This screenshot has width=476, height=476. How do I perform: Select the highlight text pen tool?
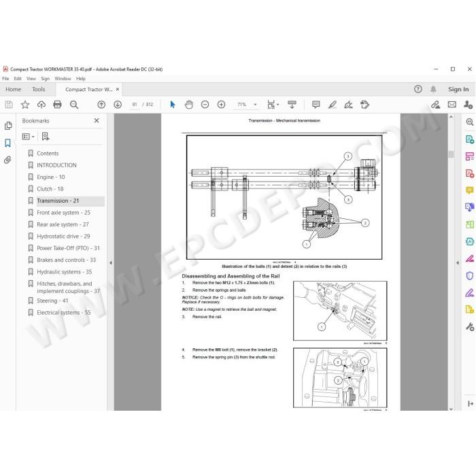click(x=333, y=105)
